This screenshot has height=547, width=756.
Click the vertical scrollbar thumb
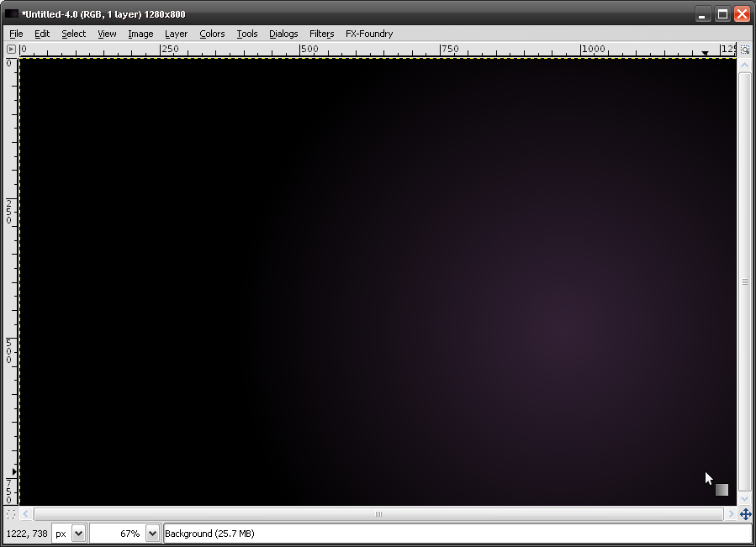(x=745, y=282)
